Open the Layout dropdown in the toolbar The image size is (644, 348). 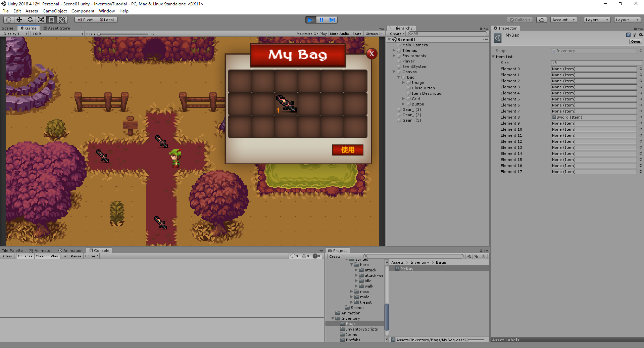pos(627,20)
